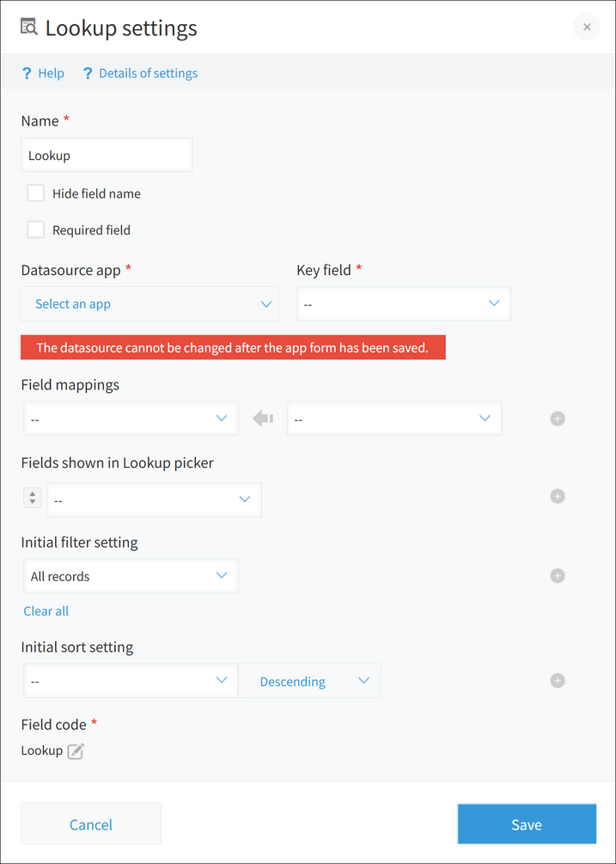Click the plus icon next to initial sort setting

tap(558, 680)
